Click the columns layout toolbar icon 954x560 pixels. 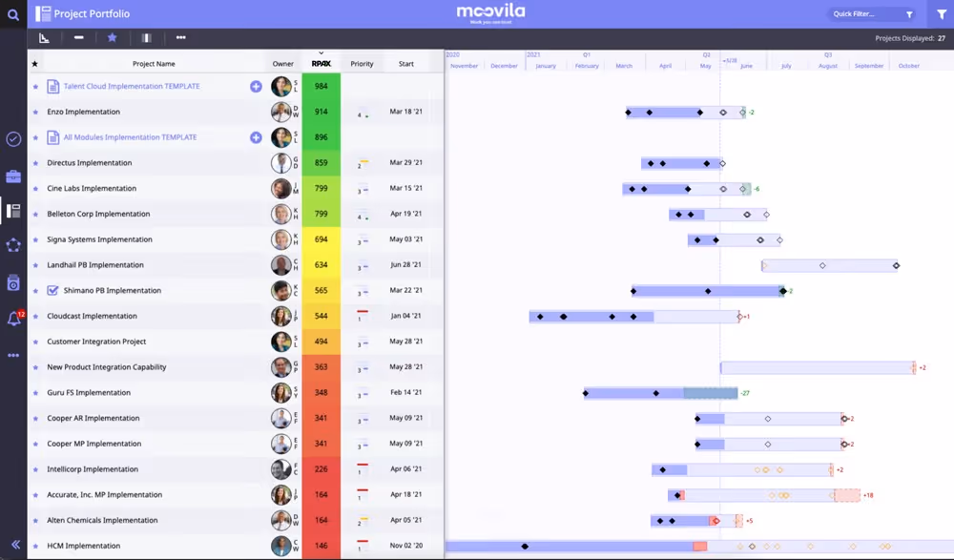tap(146, 38)
